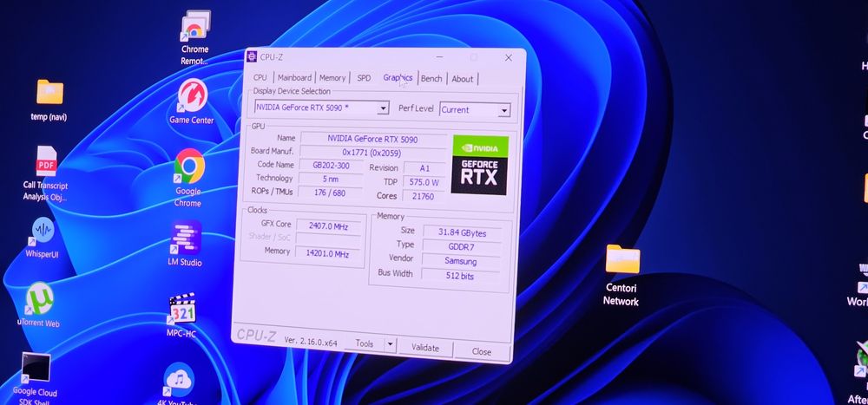This screenshot has height=405, width=868.
Task: Click the Memory clock 14201.0 MHz value
Action: (327, 254)
